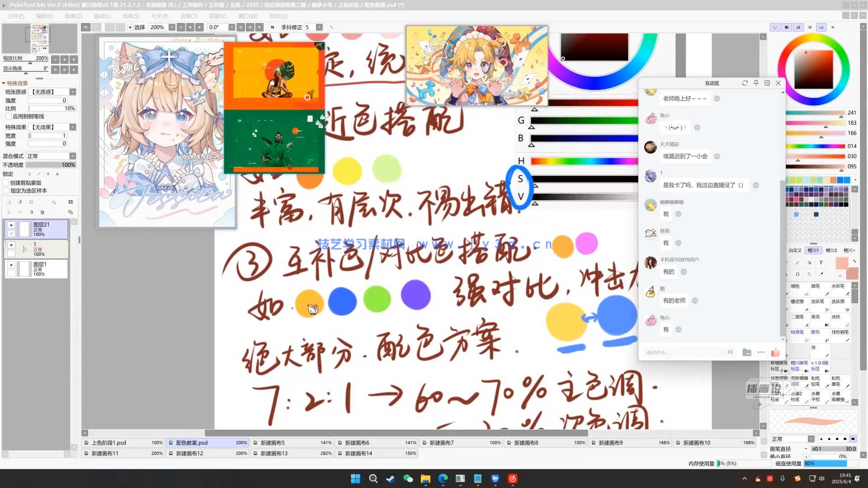Switch to the 上色阶段1.psd canvas tab
Screen dimensions: 868x488
click(110, 443)
